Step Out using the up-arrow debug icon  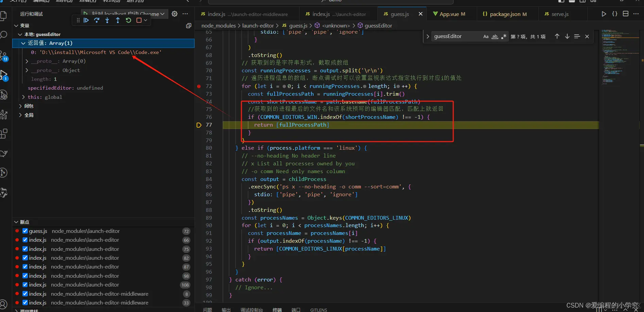(118, 20)
